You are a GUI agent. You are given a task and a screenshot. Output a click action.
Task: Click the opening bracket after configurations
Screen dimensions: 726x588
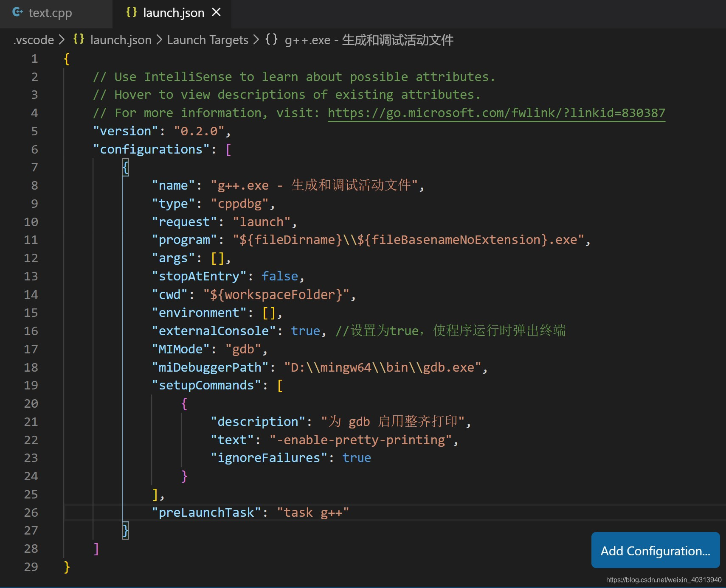(x=228, y=149)
